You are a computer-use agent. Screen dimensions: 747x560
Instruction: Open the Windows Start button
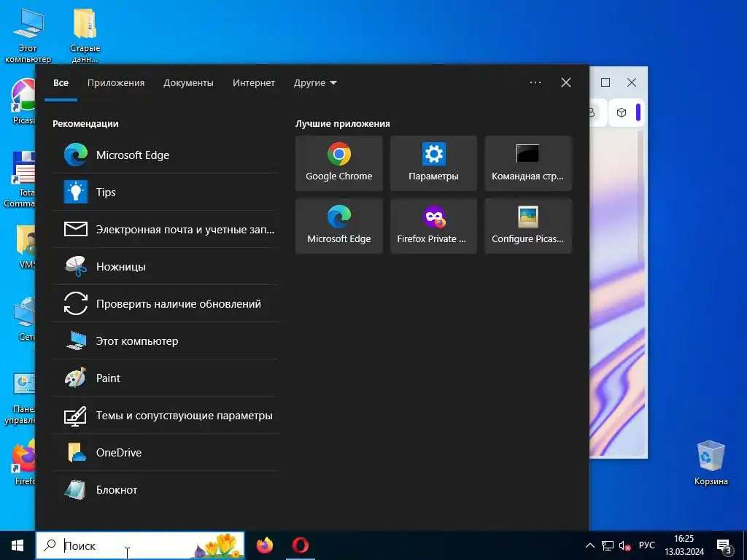coord(18,545)
